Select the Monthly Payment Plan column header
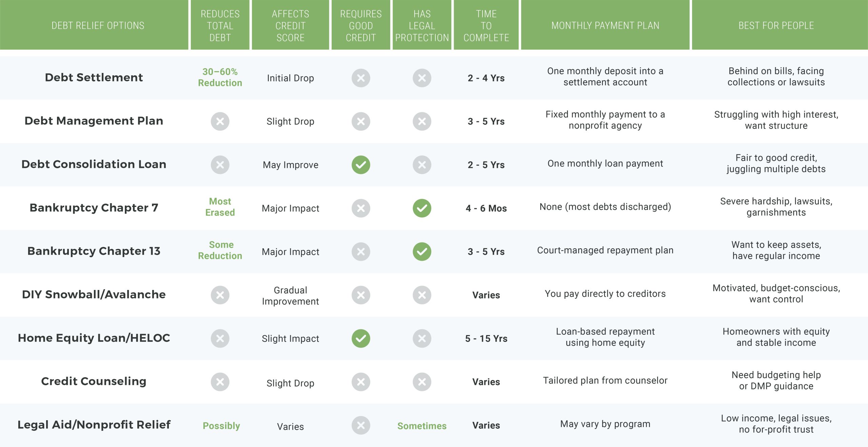 (x=605, y=25)
